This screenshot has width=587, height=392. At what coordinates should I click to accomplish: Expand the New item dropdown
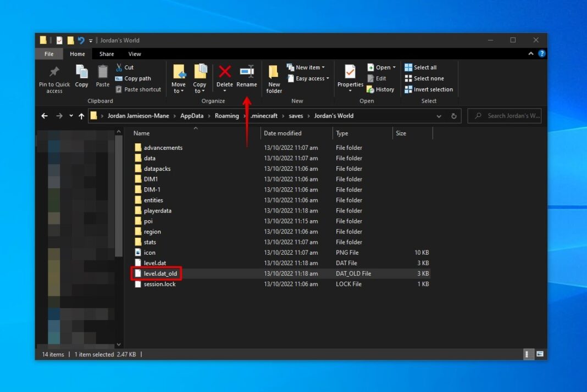(x=307, y=66)
